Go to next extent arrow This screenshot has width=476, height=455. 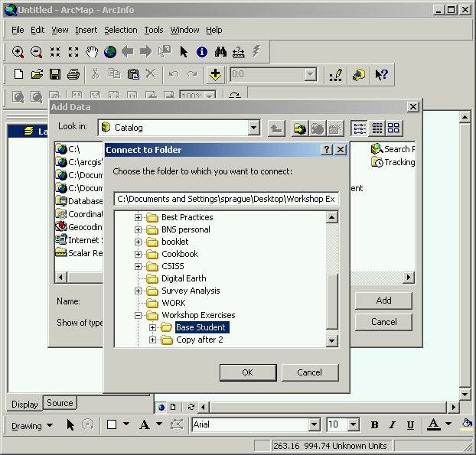coord(146,52)
